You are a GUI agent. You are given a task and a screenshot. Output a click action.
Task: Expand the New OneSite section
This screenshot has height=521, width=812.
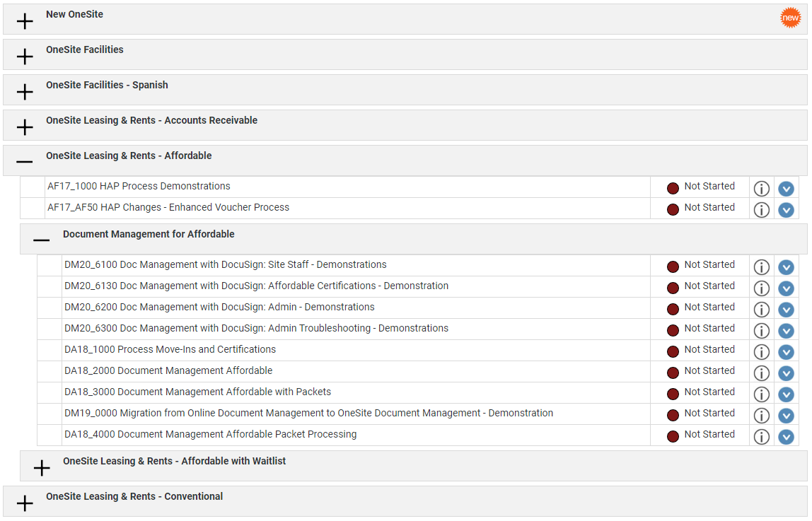[x=24, y=21]
